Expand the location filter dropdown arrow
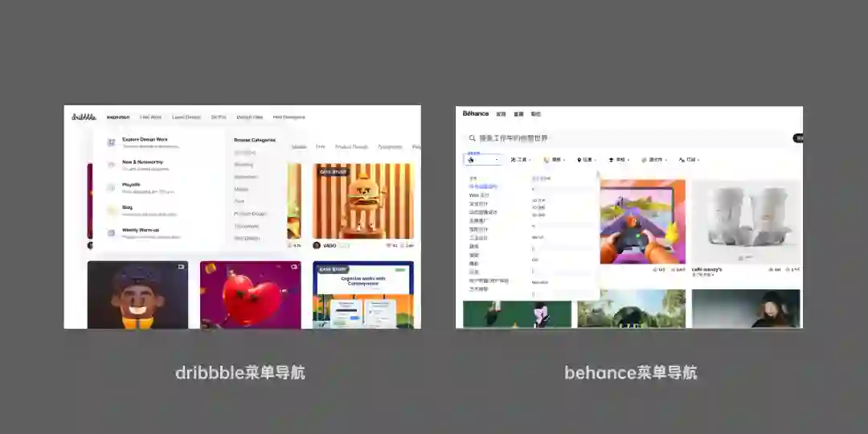 pos(596,160)
